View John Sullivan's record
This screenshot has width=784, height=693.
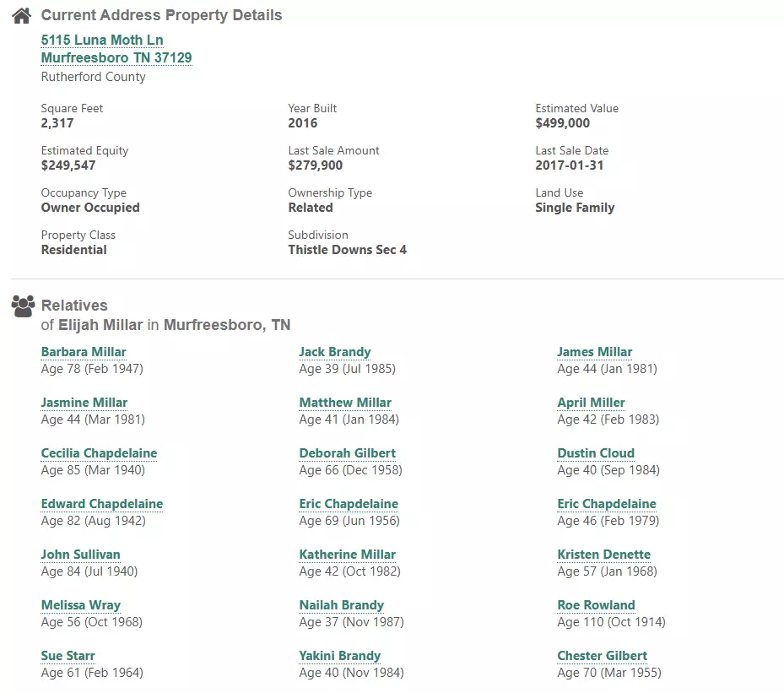pyautogui.click(x=80, y=555)
